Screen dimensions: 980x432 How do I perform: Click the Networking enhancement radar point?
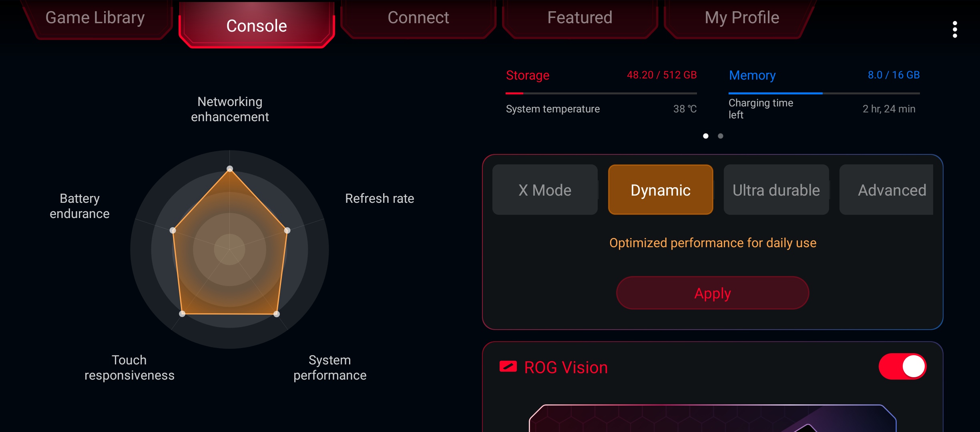[230, 169]
